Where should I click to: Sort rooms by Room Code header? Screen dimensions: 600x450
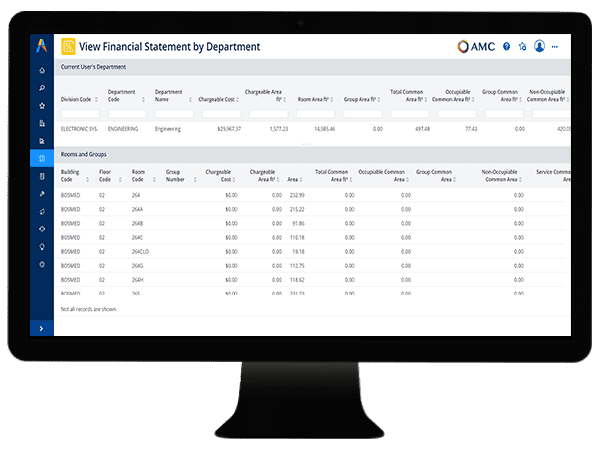point(138,176)
